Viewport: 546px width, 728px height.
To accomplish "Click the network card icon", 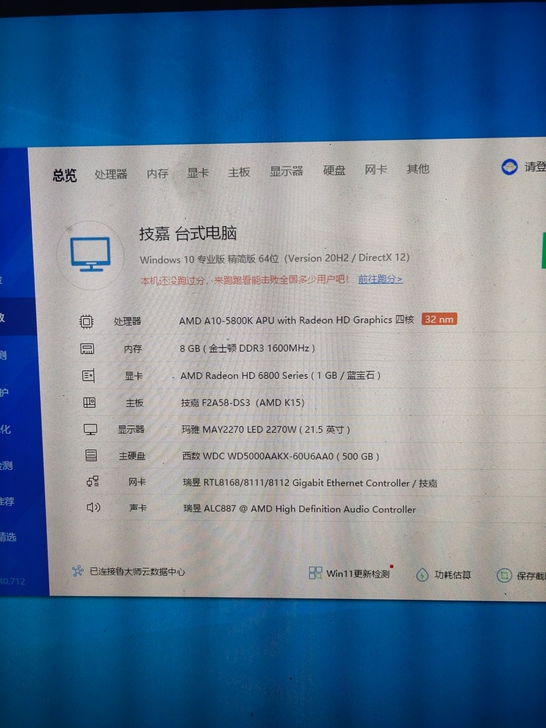I will point(92,481).
